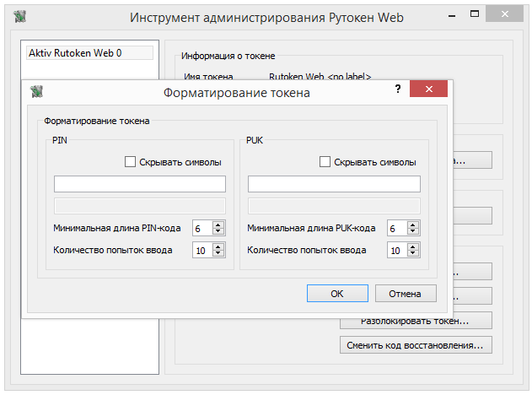The height and width of the screenshot is (395, 532).
Task: Click Количество попыток ввода label in PIN group
Action: [113, 251]
